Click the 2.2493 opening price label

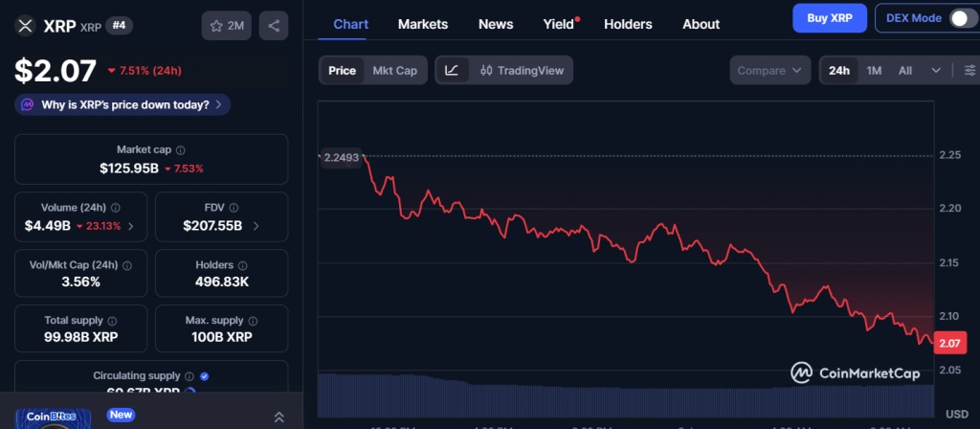tap(342, 158)
